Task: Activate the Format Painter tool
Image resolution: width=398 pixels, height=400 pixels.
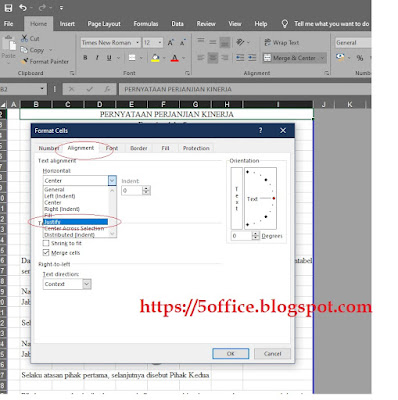Action: pyautogui.click(x=45, y=61)
